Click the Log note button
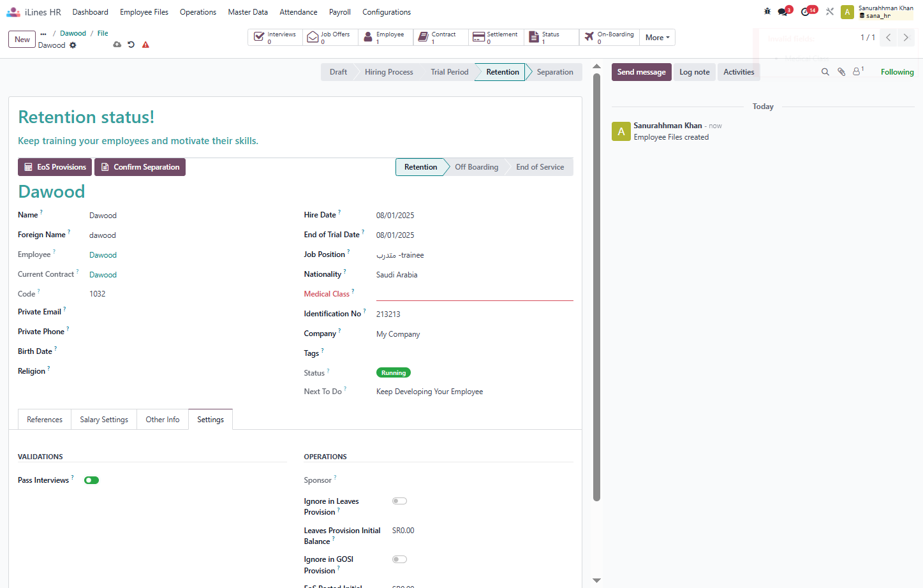The height and width of the screenshot is (588, 923). [694, 72]
